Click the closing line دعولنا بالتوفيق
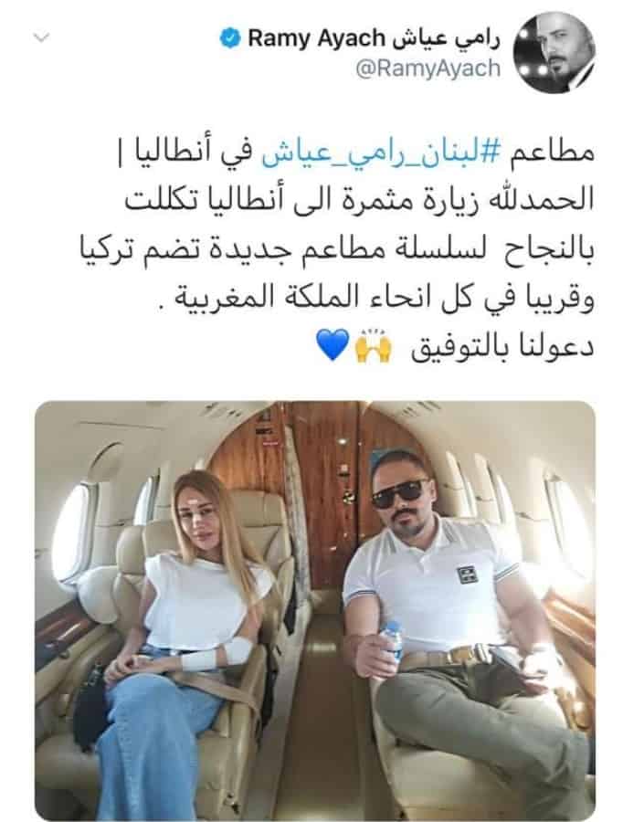Viewport: 644px width, 822px height. [x=502, y=348]
